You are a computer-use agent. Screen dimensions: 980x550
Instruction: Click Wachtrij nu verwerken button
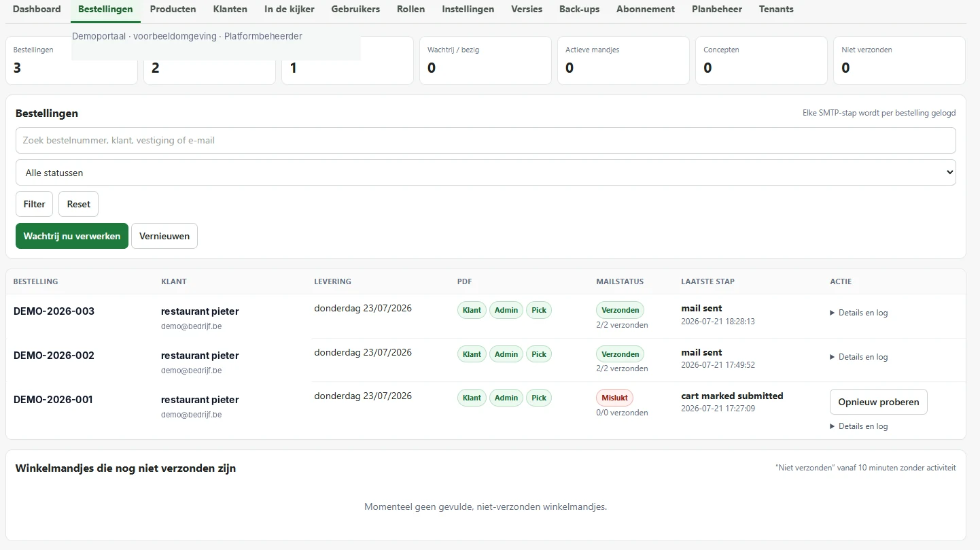pyautogui.click(x=72, y=236)
